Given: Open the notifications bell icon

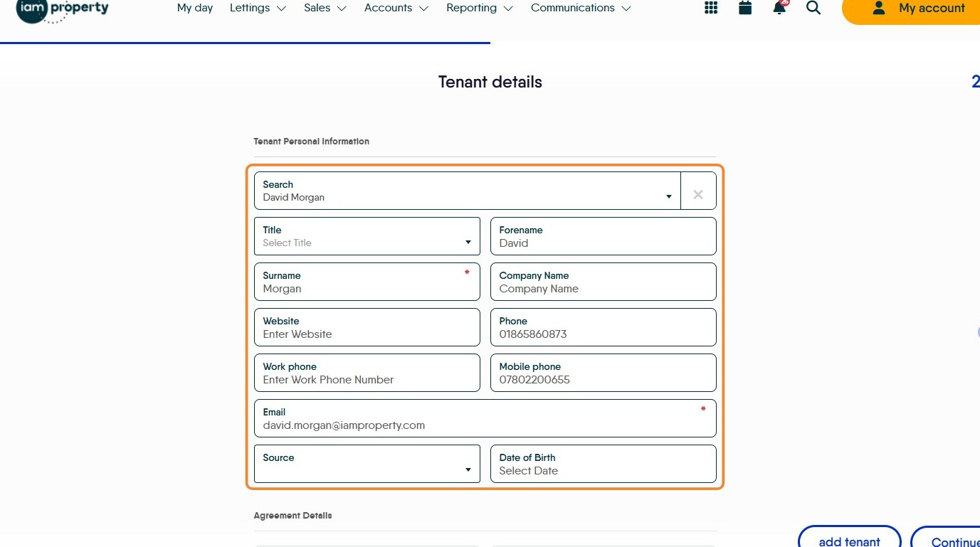Looking at the screenshot, I should (x=779, y=8).
